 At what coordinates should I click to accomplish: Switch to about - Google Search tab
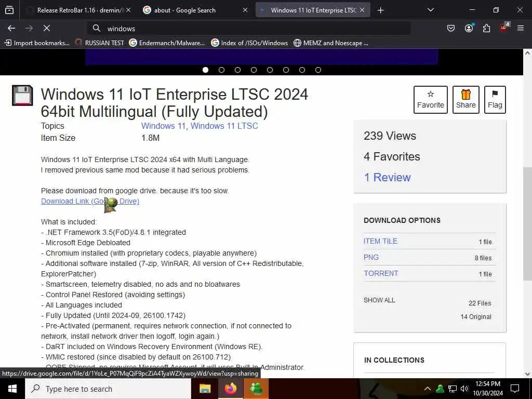[x=195, y=10]
